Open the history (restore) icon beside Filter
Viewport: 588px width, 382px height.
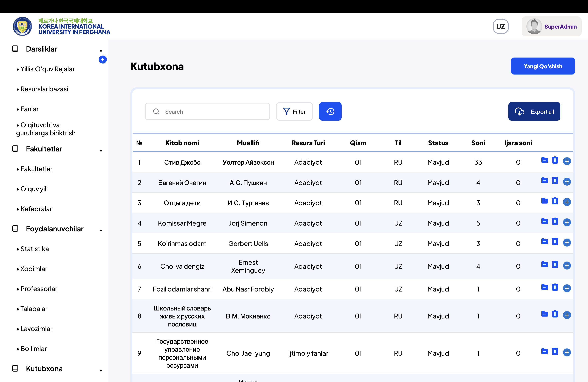tap(330, 111)
